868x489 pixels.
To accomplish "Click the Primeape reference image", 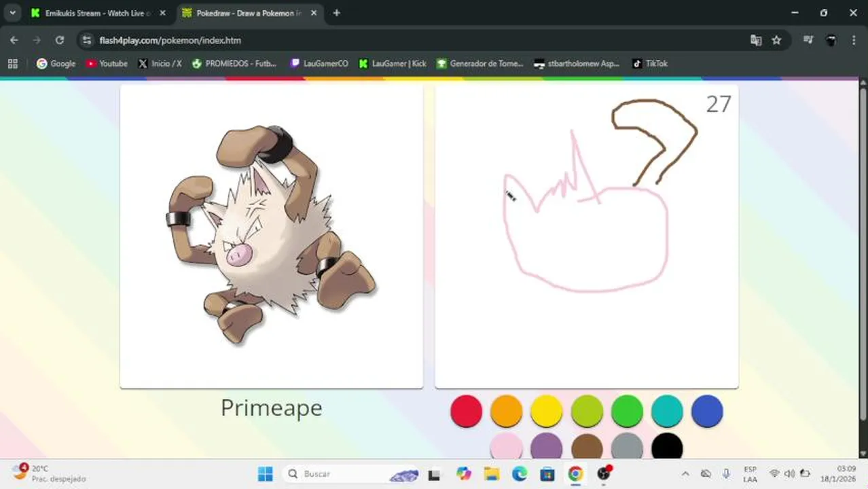I will point(271,235).
